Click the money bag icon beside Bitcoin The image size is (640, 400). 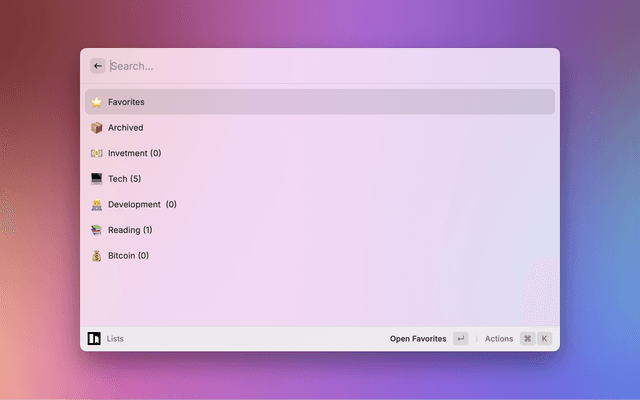[96, 256]
